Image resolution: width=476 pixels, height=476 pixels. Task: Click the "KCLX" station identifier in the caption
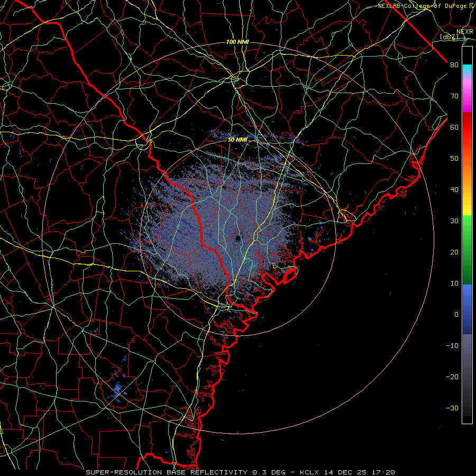click(309, 472)
